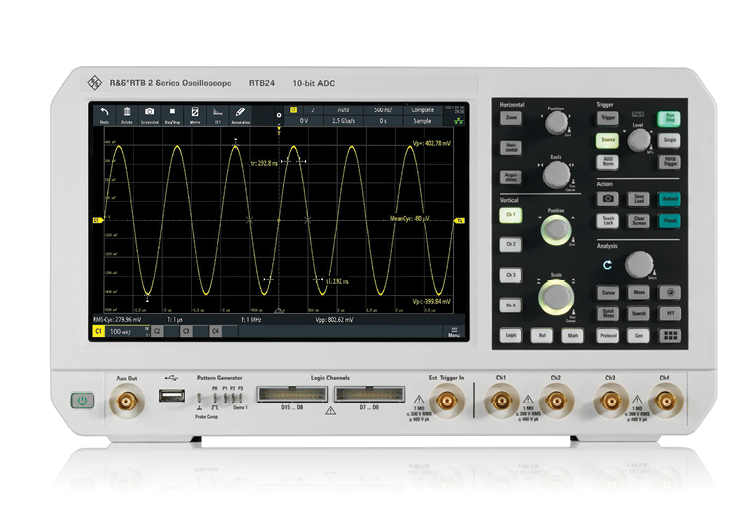Tap the Undo arrow icon on screen
This screenshot has height=511, width=745.
coord(105,113)
